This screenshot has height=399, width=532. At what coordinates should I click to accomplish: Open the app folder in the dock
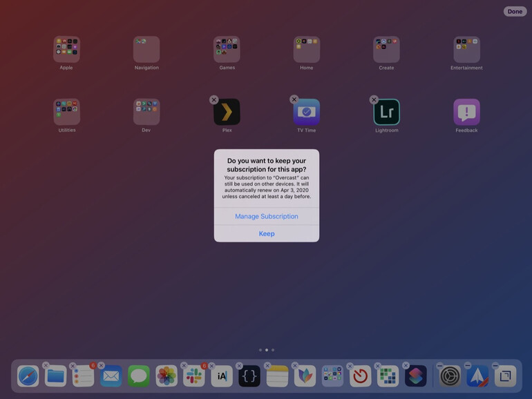coord(332,376)
